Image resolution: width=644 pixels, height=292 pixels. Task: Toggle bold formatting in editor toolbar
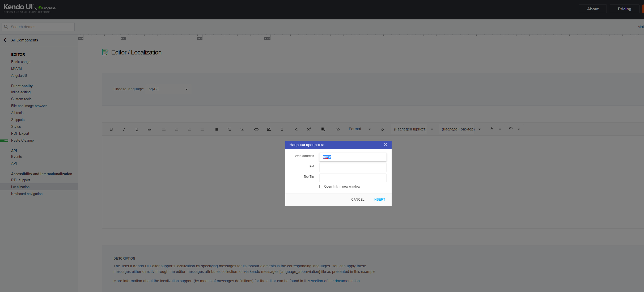111,129
